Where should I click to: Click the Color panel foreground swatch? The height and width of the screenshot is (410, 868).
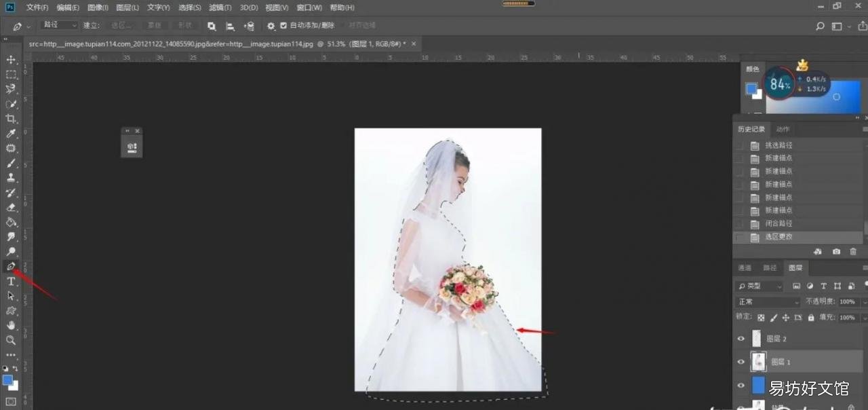(751, 88)
